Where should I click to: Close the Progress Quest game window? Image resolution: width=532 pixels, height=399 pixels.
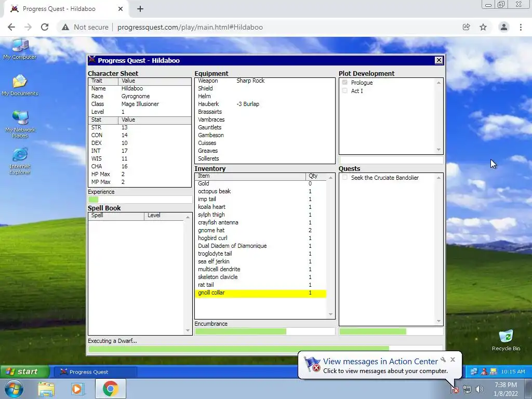click(438, 60)
